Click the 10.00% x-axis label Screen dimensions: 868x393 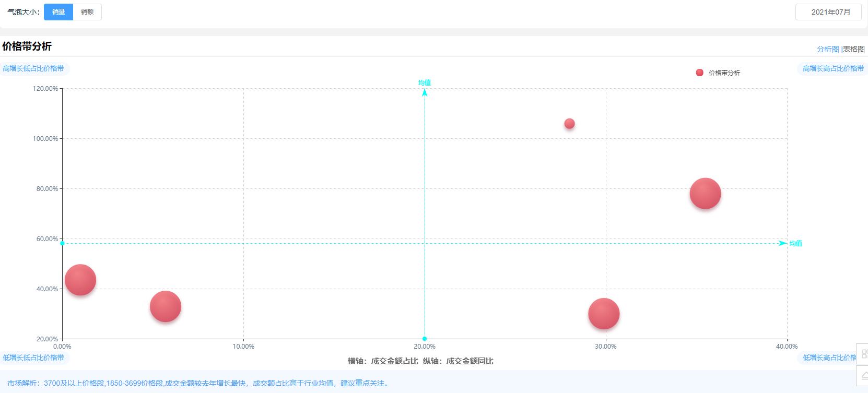[243, 347]
